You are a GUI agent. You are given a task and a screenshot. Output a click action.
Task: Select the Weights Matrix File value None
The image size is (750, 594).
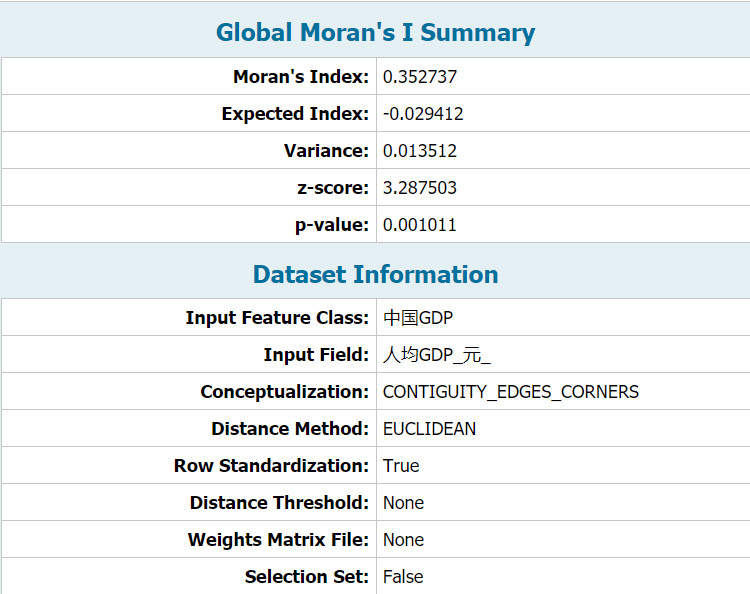click(x=404, y=540)
